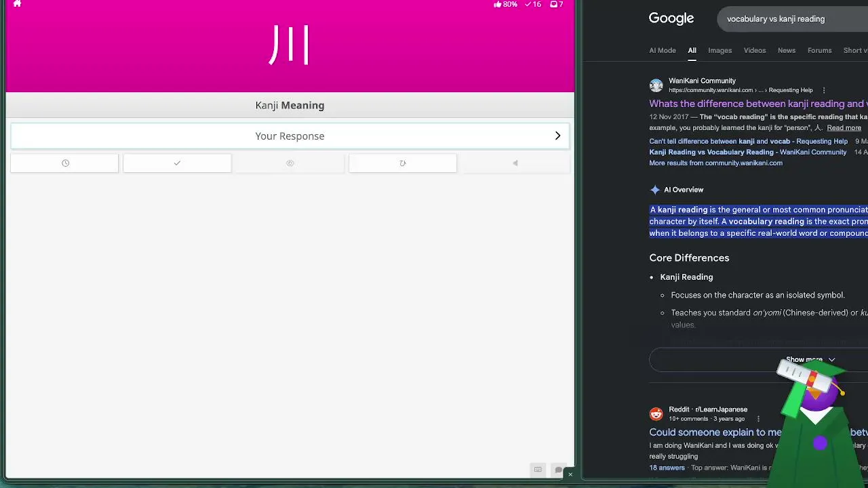
Task: Close the review panel with the X
Action: pyautogui.click(x=570, y=474)
